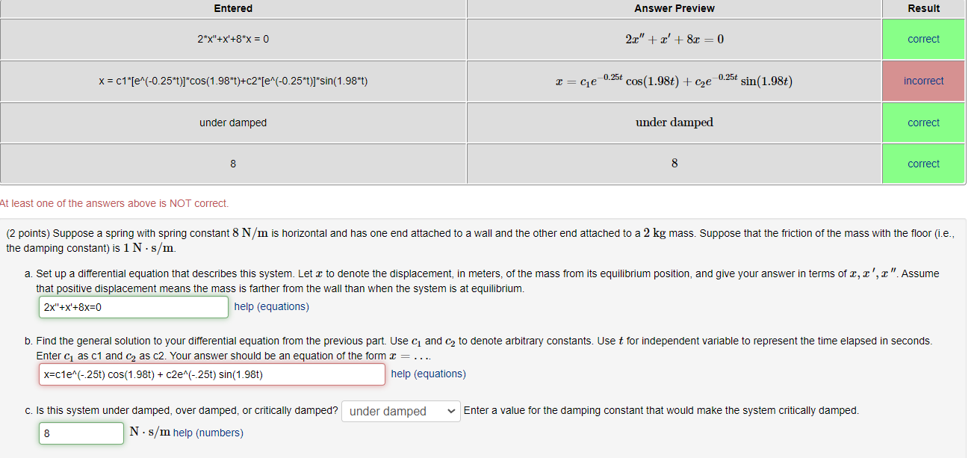Click the entered solution with c1 and c2
The width and height of the screenshot is (980, 458).
point(233,80)
